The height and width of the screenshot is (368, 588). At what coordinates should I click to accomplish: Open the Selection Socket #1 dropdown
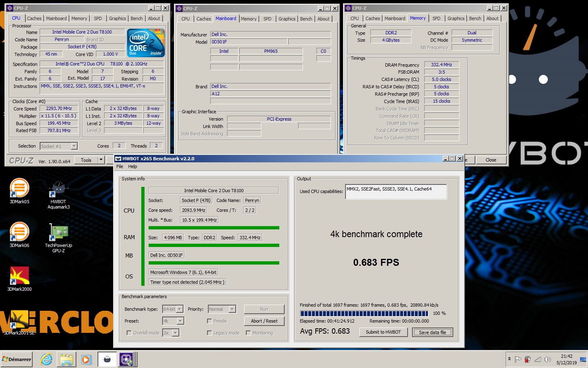[x=74, y=146]
